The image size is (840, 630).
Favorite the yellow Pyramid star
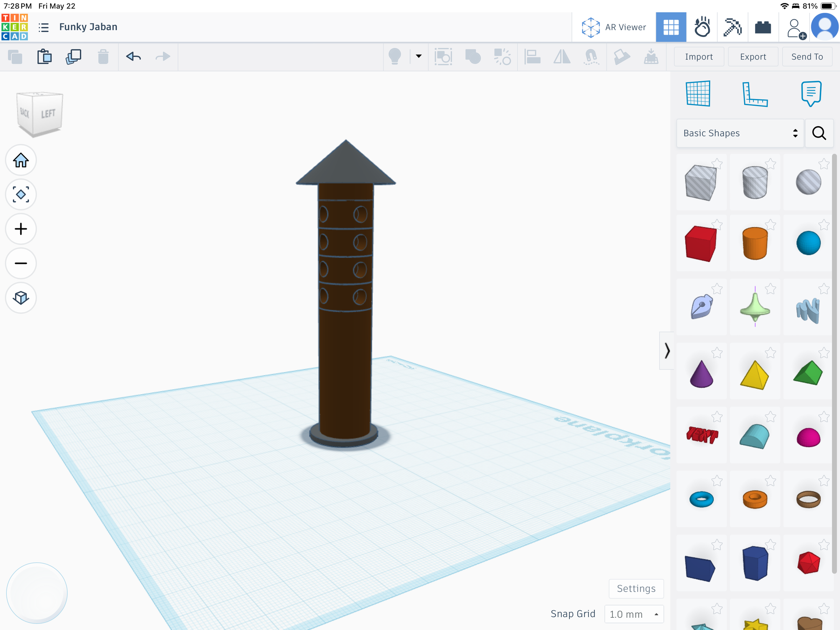click(x=770, y=353)
